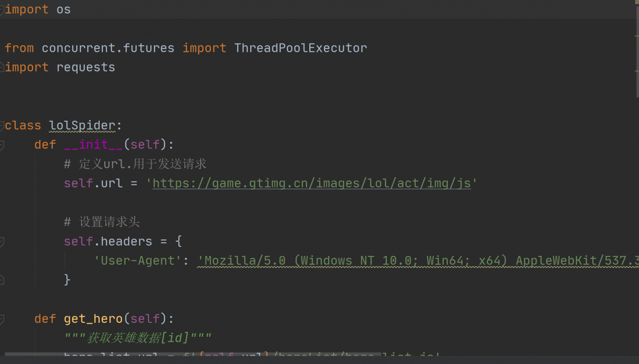Click the 'User-Agent' dictionary key
639x364 pixels.
pyautogui.click(x=138, y=261)
